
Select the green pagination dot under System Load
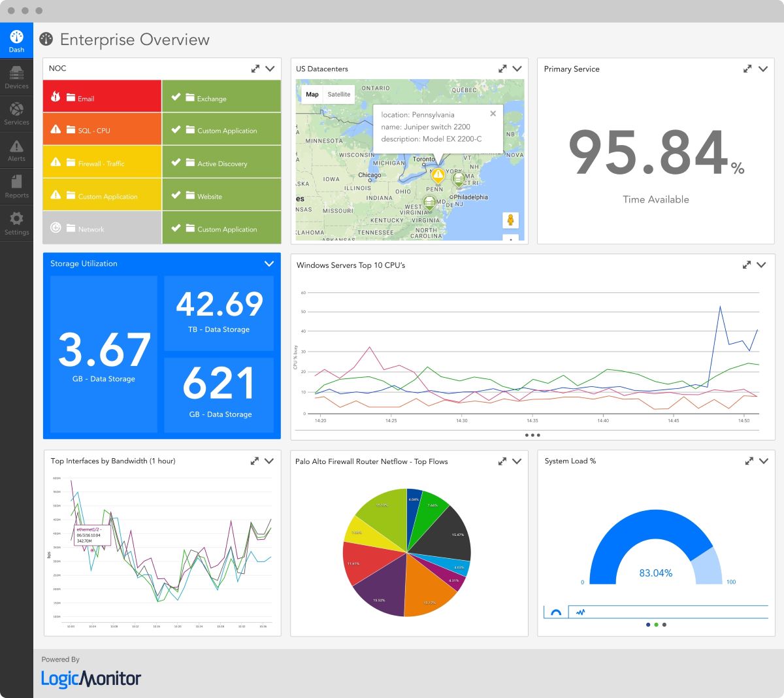point(656,624)
